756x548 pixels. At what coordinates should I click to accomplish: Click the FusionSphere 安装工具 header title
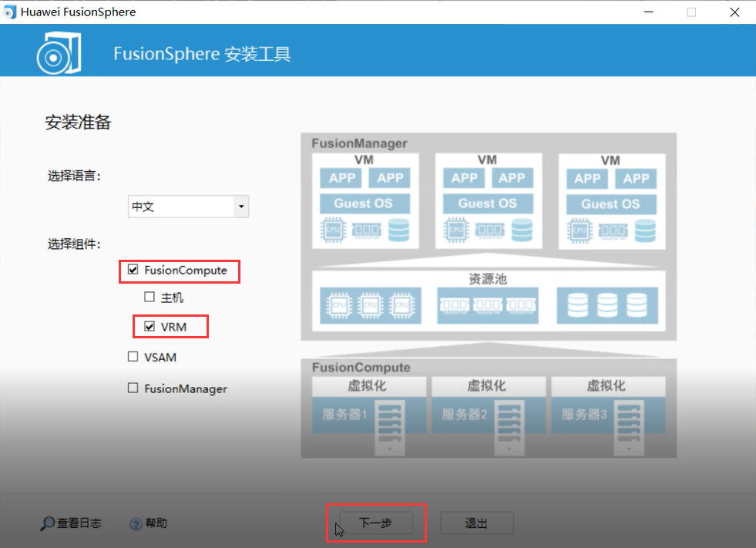click(x=202, y=53)
